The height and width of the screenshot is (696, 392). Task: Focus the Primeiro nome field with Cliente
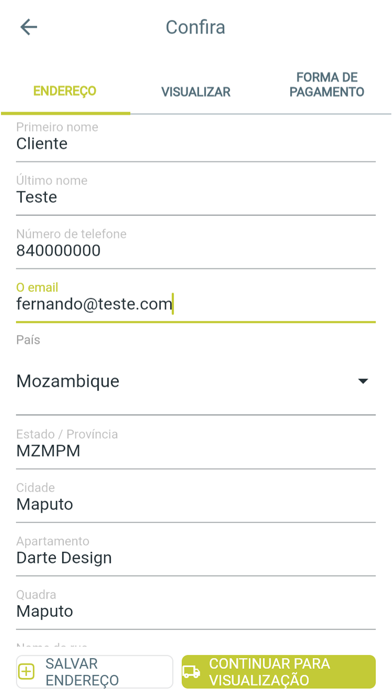click(x=196, y=141)
